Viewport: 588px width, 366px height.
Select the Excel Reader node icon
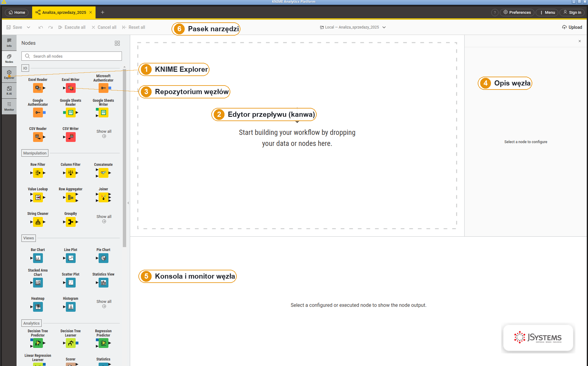click(x=38, y=88)
